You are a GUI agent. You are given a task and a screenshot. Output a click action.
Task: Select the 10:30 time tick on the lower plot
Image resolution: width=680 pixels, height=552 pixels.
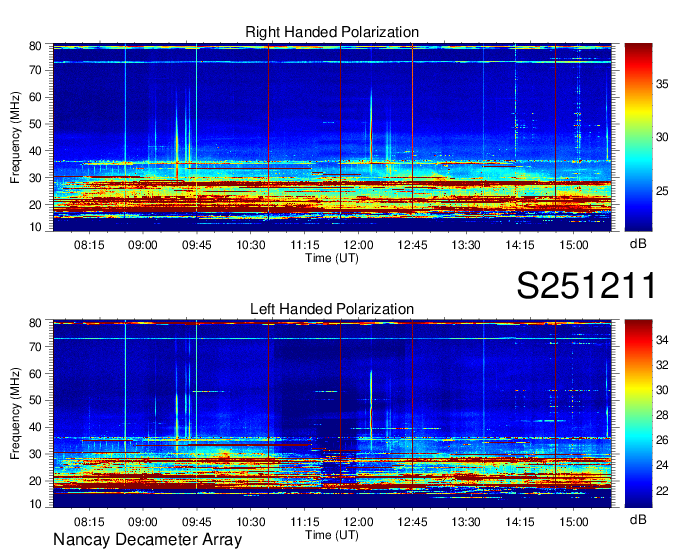tap(251, 521)
